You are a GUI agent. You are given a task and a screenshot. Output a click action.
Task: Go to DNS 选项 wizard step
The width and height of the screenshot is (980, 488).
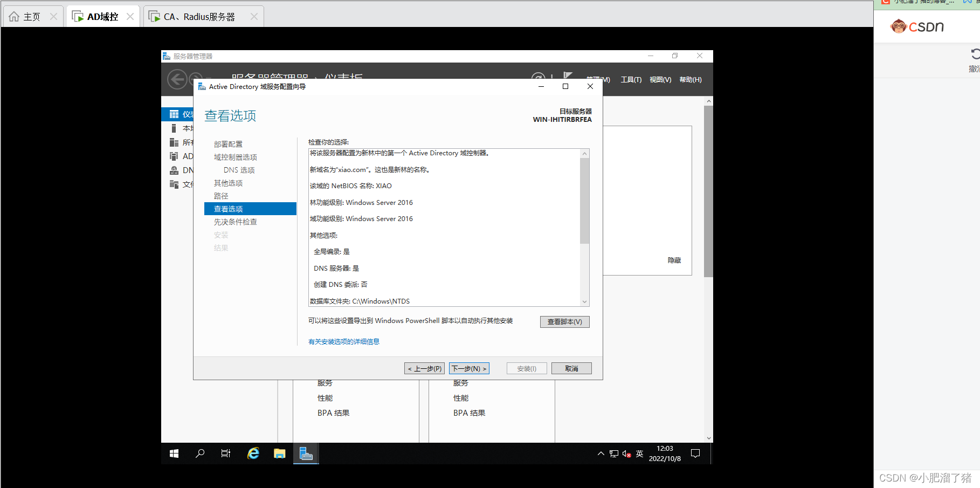click(239, 170)
